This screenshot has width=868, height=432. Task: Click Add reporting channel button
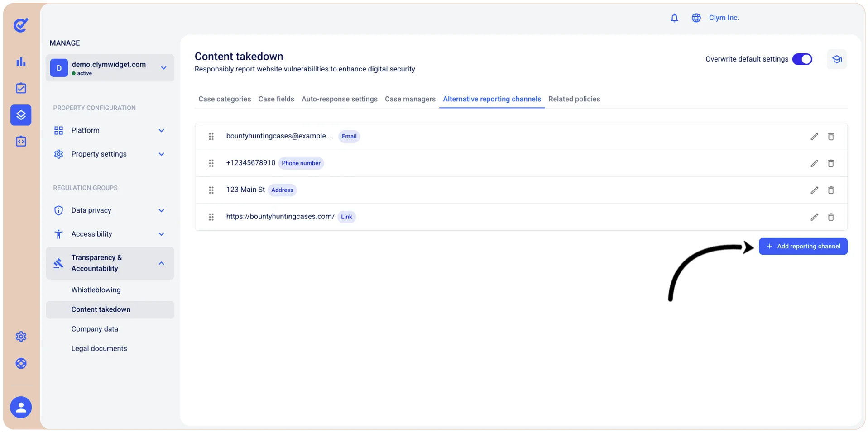803,246
